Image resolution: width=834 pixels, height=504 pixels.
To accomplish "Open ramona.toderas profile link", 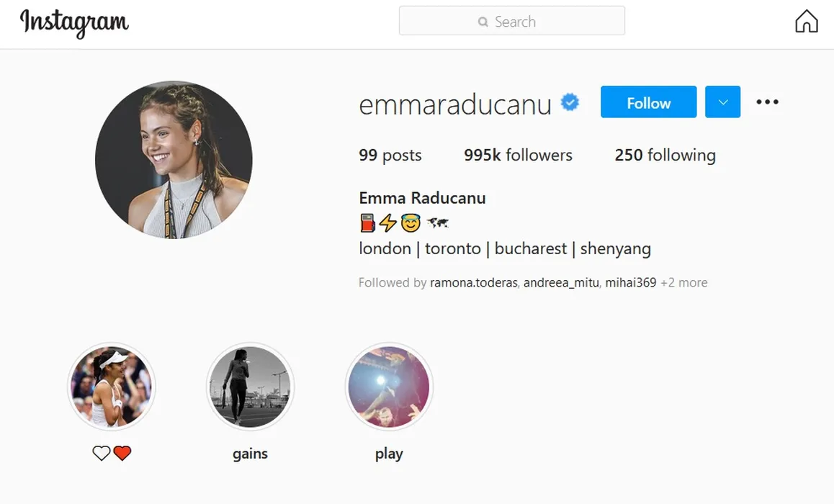I will (x=473, y=282).
